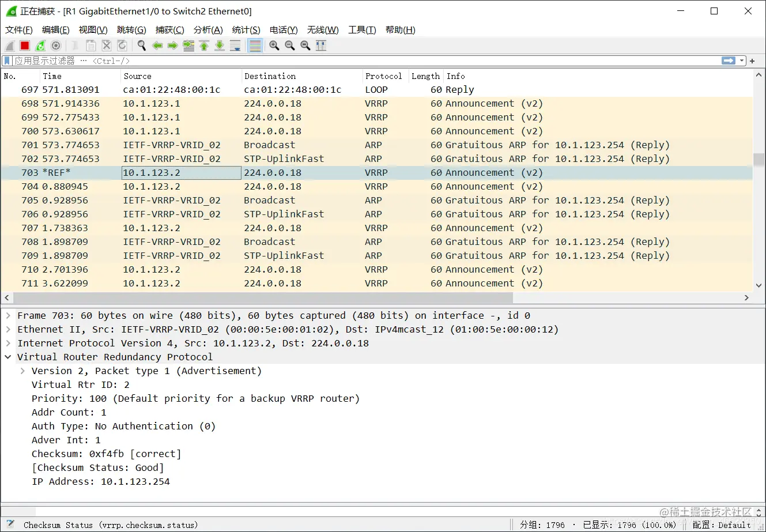Expand the Ethernet II details row
The image size is (766, 532).
(8, 330)
